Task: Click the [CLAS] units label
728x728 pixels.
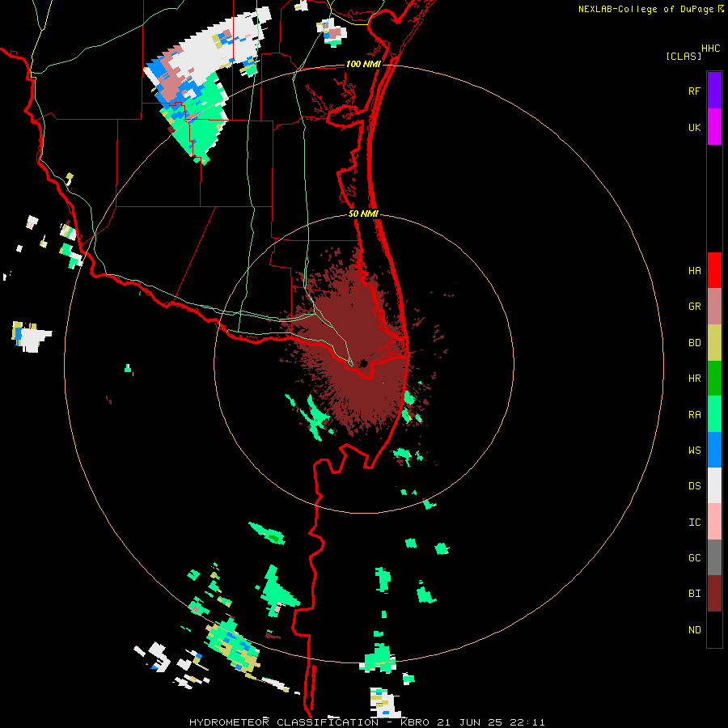Action: click(684, 56)
